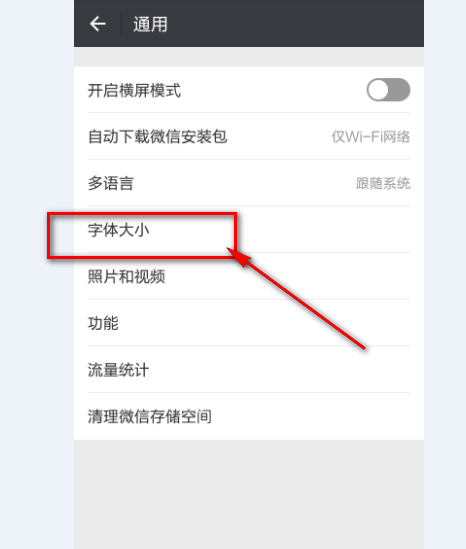
Task: Click the red highlight box border
Action: tap(142, 214)
